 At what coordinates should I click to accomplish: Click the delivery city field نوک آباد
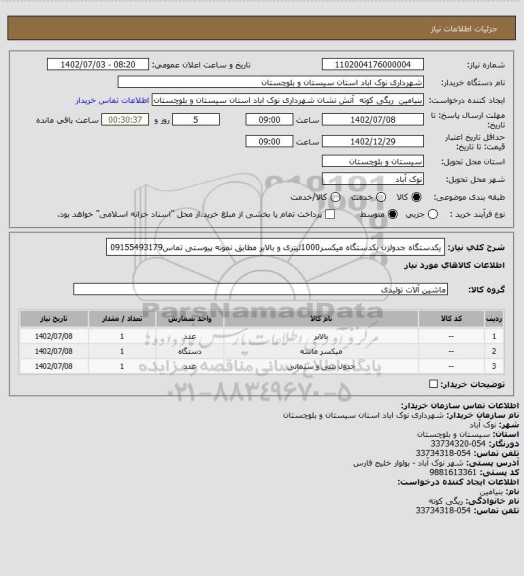pos(373,179)
